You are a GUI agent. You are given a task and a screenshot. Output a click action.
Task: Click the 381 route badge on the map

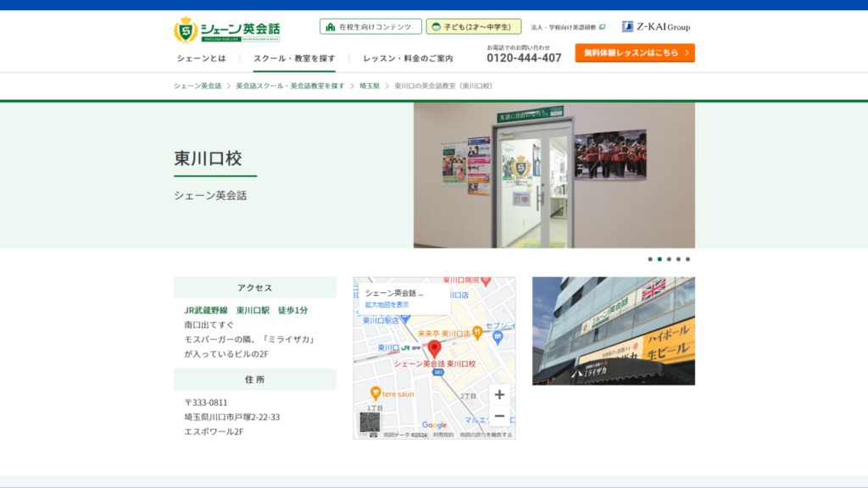click(x=438, y=373)
